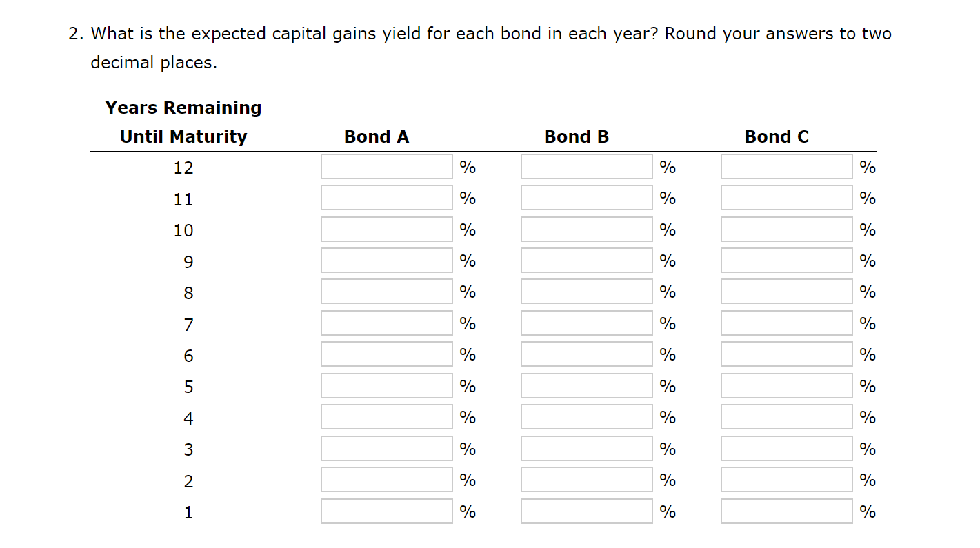The height and width of the screenshot is (548, 980).
Task: Click the Bond A input for year 6
Action: [386, 354]
